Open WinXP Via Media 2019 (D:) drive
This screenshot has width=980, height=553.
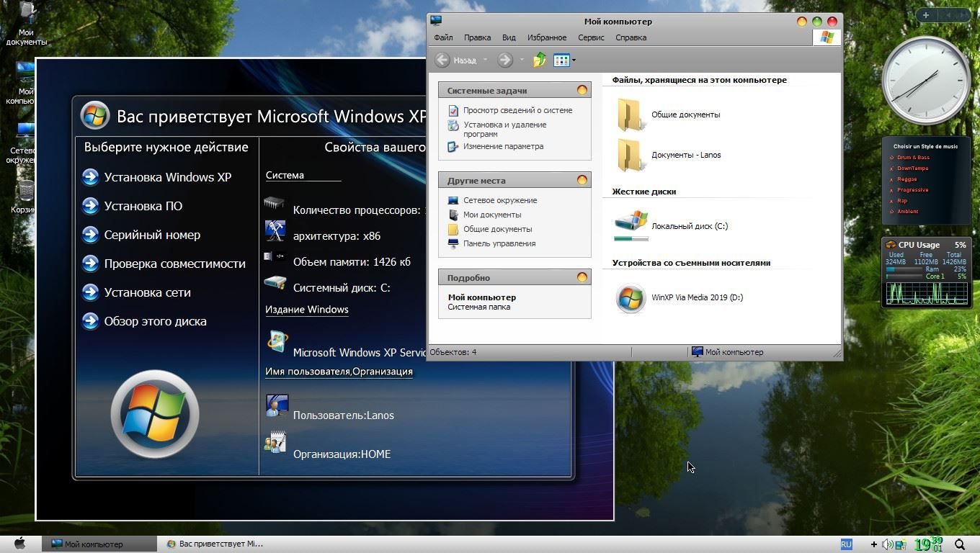pos(631,297)
